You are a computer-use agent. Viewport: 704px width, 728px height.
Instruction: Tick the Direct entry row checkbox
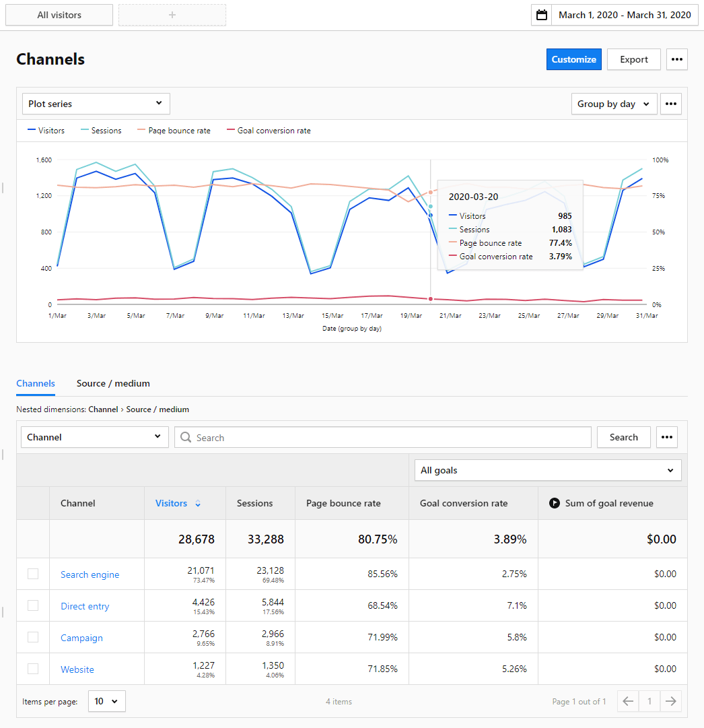click(x=33, y=605)
